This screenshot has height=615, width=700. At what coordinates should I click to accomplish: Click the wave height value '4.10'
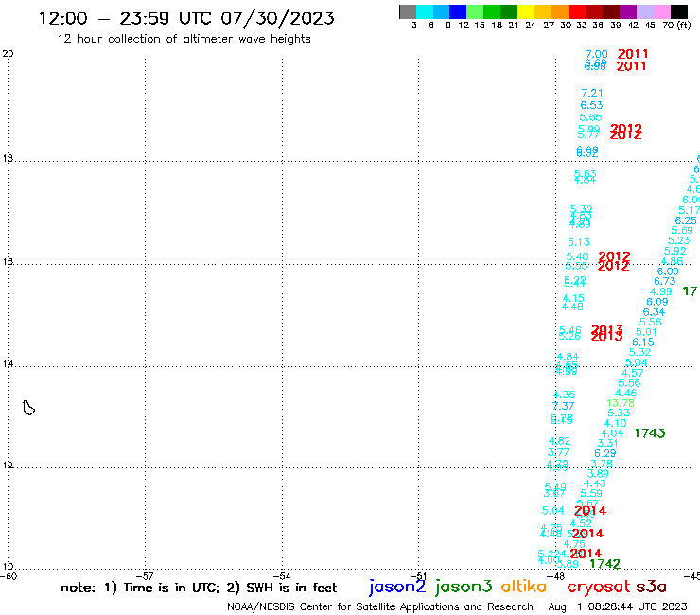(615, 423)
